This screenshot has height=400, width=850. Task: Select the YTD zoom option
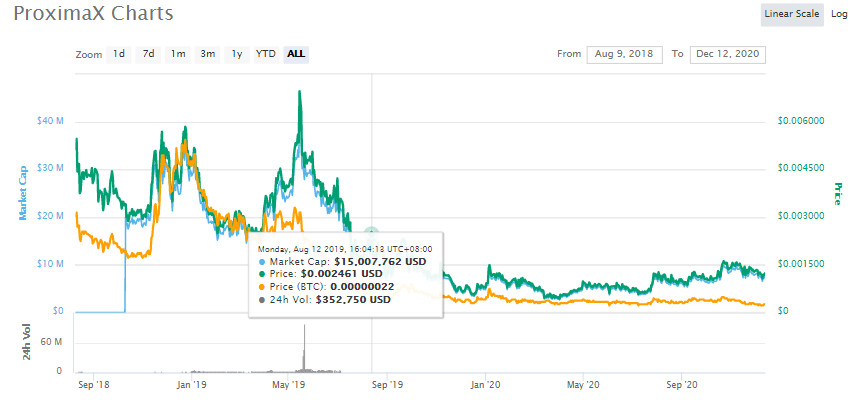266,54
